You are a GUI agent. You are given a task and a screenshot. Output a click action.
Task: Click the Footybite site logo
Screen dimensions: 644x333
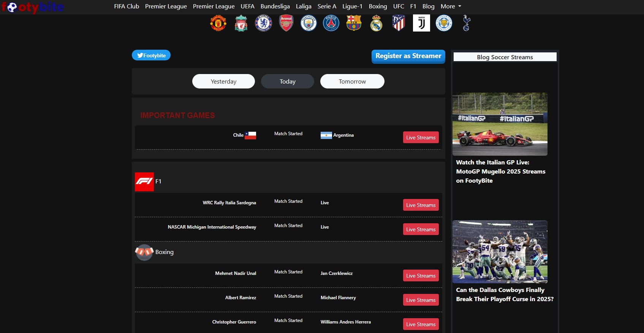click(33, 7)
